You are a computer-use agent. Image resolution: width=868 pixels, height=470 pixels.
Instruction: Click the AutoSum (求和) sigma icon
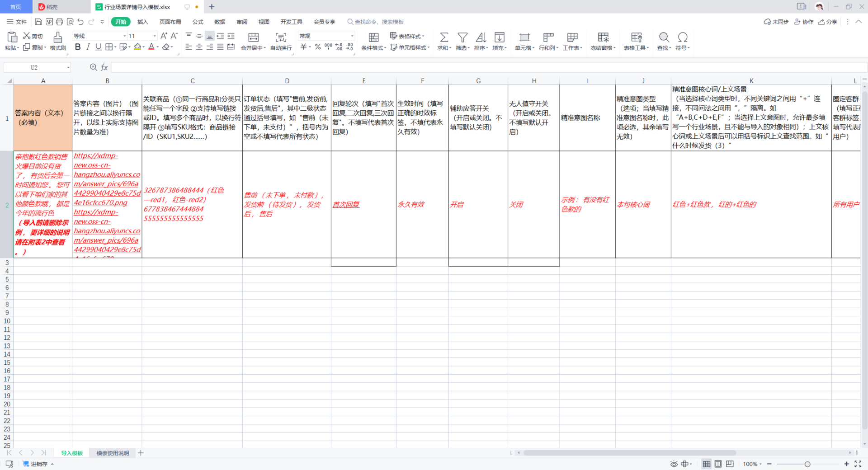[x=444, y=37]
